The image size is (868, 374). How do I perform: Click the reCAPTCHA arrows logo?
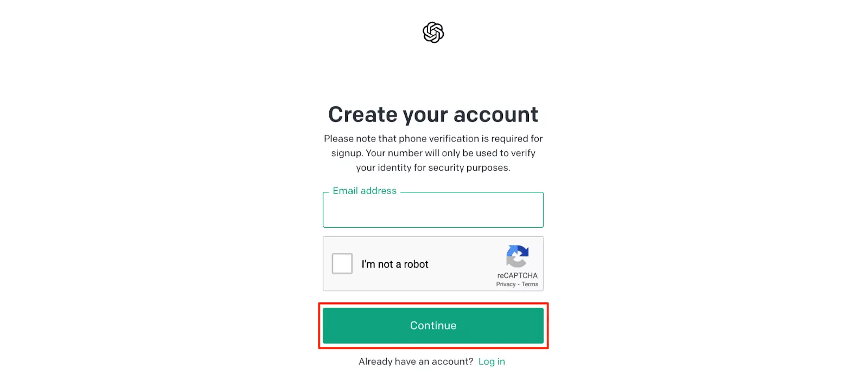pos(517,256)
